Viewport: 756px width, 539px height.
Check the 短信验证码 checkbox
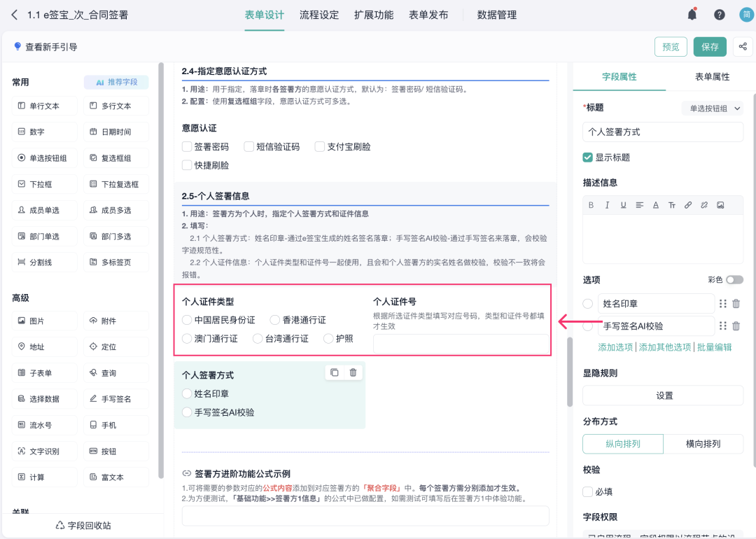click(248, 146)
